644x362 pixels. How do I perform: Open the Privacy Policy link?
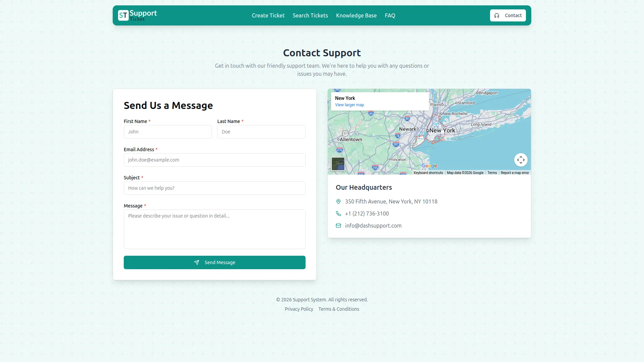click(x=299, y=309)
